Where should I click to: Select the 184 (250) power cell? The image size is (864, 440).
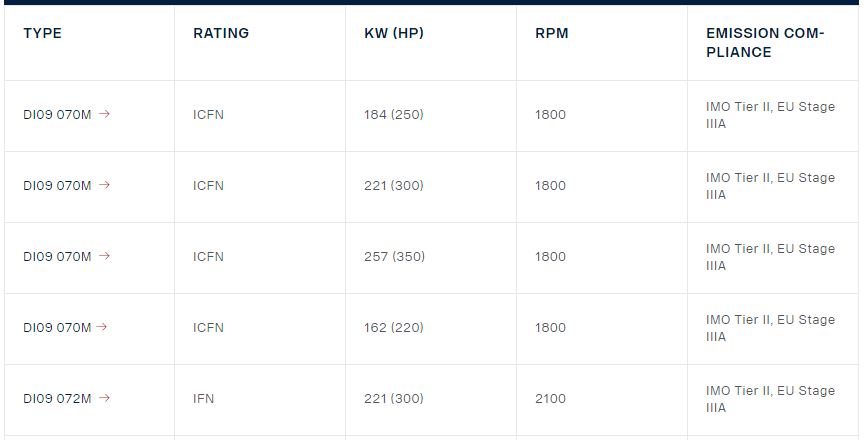coord(394,115)
